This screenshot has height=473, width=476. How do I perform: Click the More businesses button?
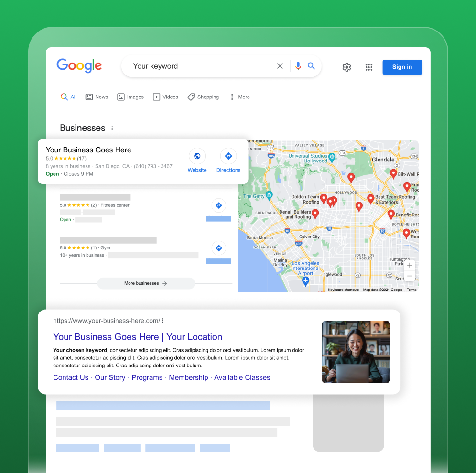coord(146,283)
